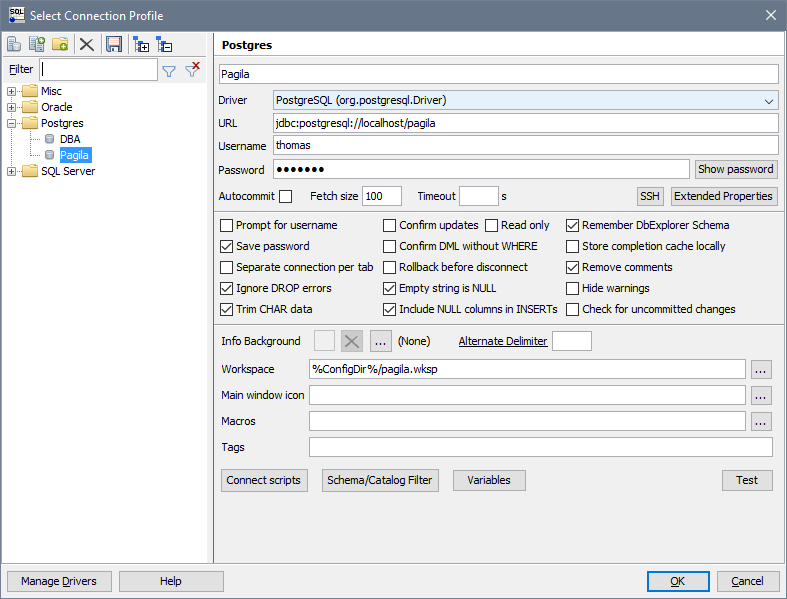Uncheck Remember DbExplorer Schema

tap(572, 225)
